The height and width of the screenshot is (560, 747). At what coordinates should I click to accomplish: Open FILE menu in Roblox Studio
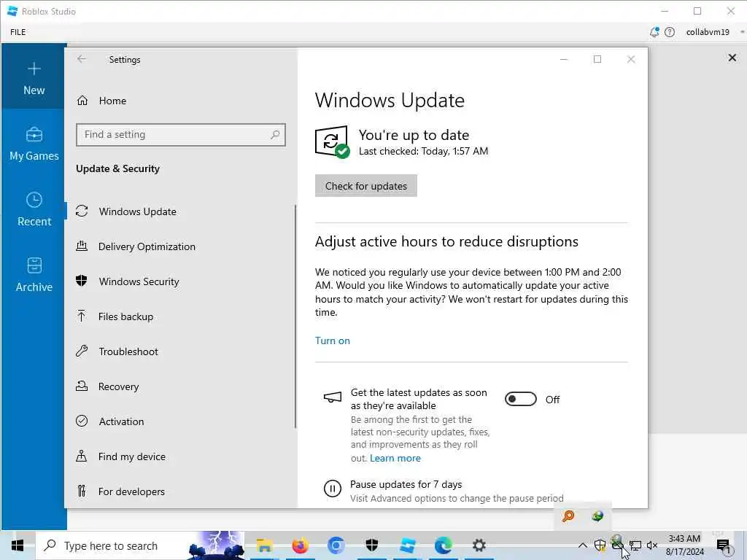pos(18,32)
